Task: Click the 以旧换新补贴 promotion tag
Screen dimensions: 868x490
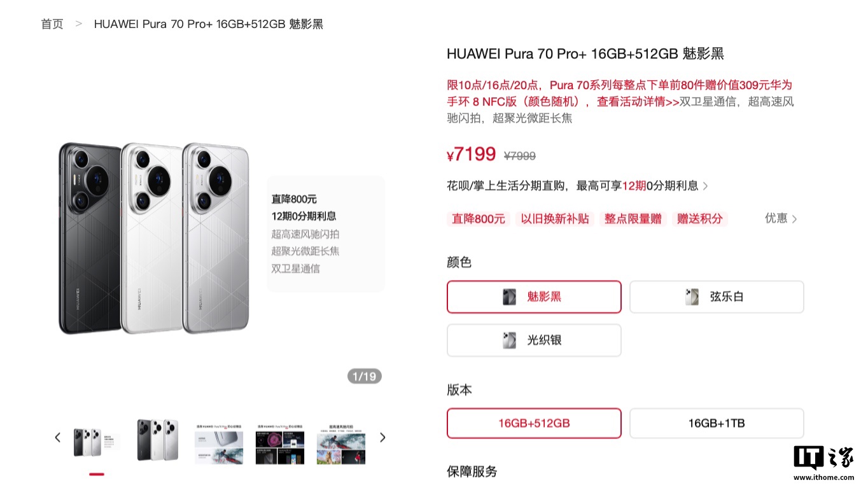Action: coord(555,219)
